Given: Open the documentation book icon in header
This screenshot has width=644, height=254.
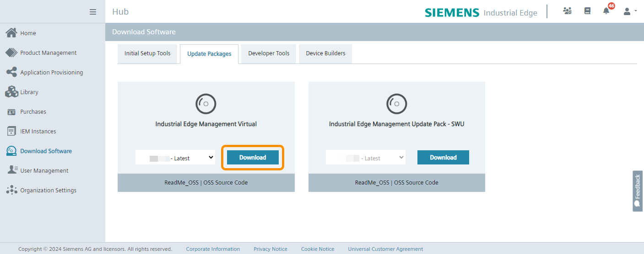Looking at the screenshot, I should point(587,11).
